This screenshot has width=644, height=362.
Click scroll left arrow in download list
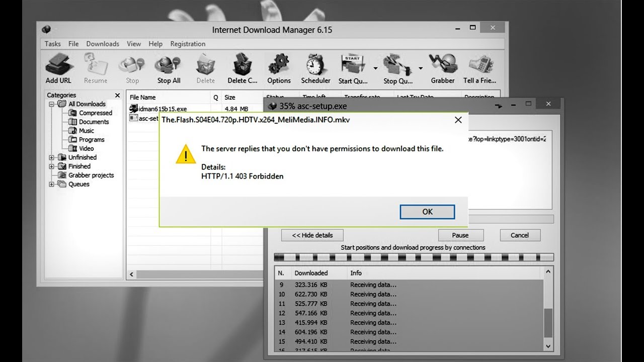[132, 275]
